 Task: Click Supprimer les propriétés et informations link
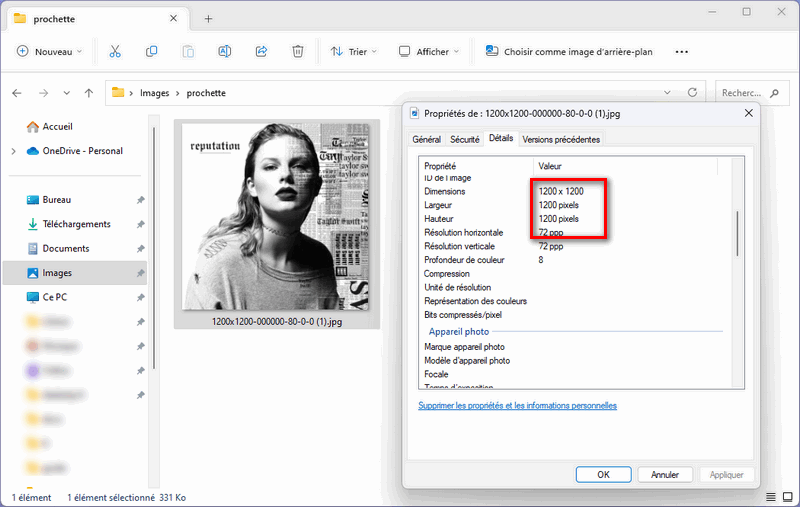517,405
